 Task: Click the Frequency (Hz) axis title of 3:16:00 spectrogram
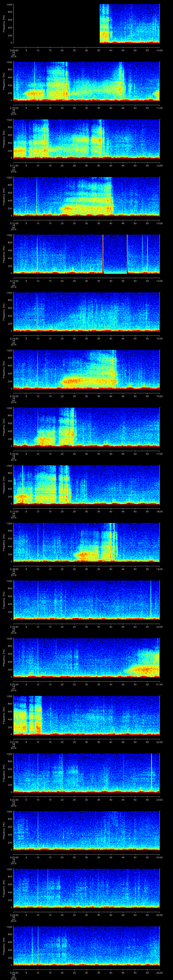(x=4, y=427)
